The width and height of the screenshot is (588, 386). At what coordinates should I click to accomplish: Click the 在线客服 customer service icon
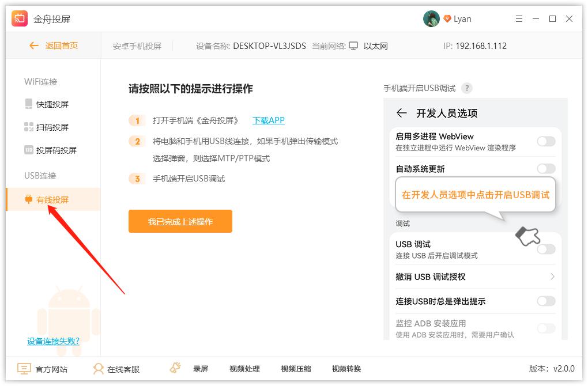coord(99,368)
